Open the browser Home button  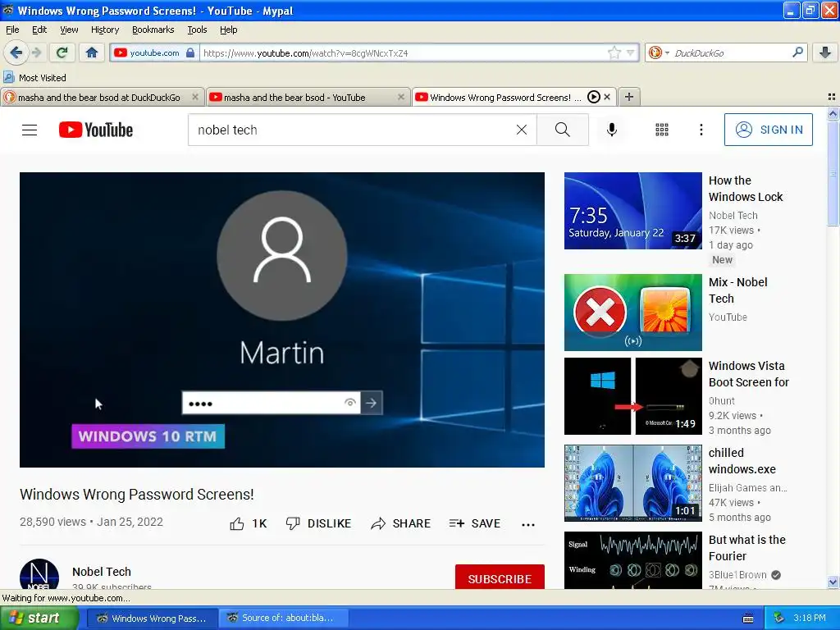point(92,52)
